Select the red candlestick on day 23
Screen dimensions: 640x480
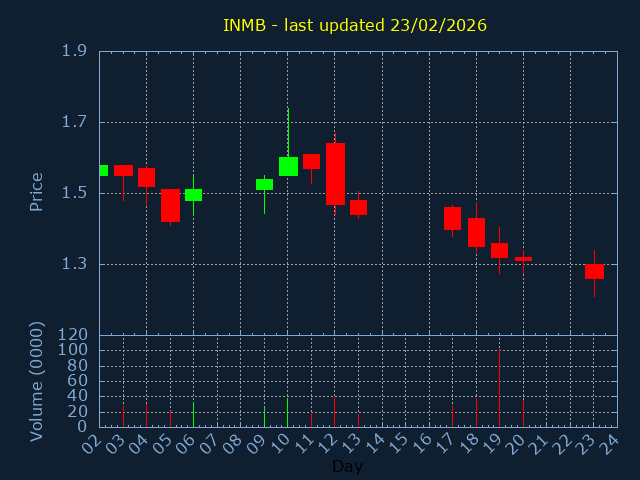click(x=594, y=271)
